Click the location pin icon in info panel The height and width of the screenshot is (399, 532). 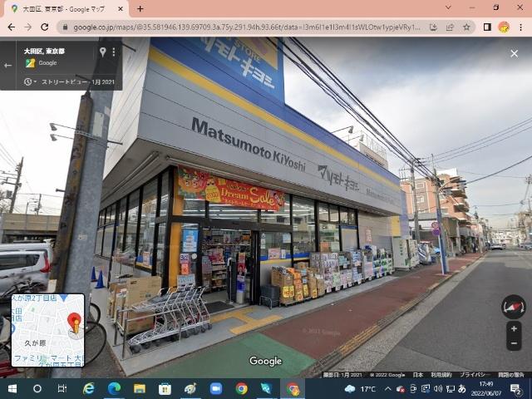pos(102,52)
